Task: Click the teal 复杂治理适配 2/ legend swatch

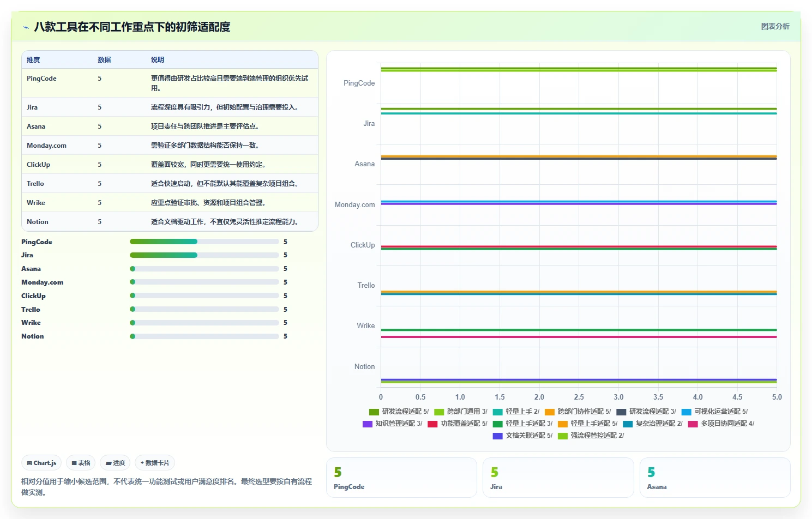Action: click(x=628, y=424)
